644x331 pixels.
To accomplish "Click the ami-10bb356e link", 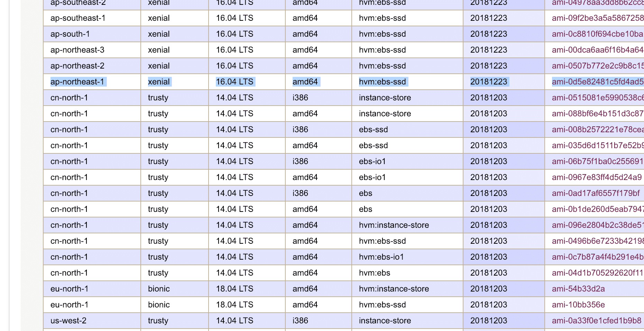I will [578, 305].
